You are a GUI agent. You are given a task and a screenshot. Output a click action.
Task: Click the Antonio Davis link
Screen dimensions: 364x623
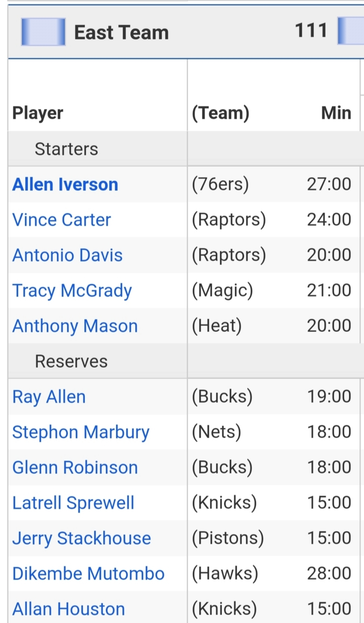67,255
